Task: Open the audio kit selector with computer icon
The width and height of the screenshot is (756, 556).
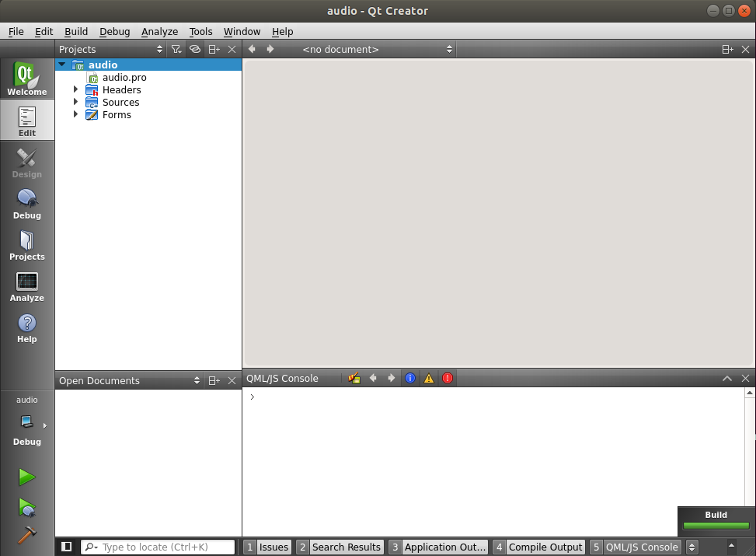Action: (27, 421)
